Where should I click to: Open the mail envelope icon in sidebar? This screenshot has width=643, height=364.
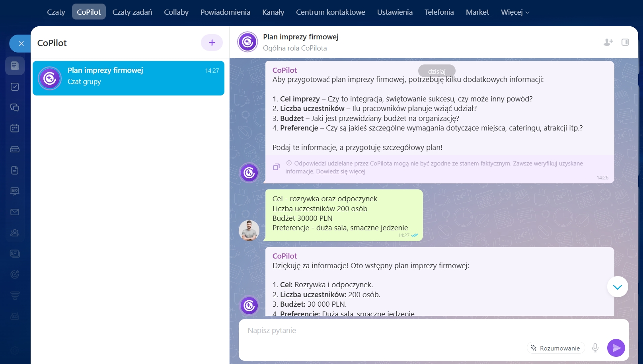15,212
